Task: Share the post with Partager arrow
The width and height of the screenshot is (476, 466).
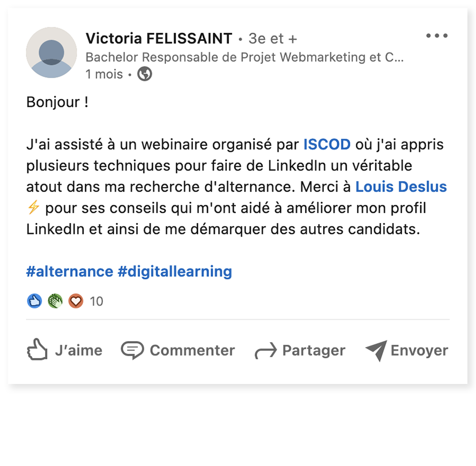Action: [300, 350]
